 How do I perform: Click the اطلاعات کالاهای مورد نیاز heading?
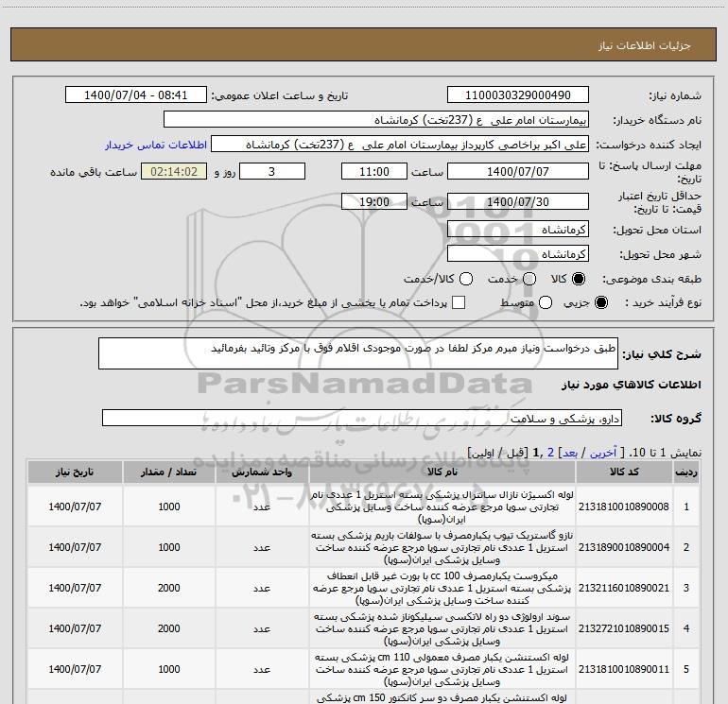click(x=632, y=385)
